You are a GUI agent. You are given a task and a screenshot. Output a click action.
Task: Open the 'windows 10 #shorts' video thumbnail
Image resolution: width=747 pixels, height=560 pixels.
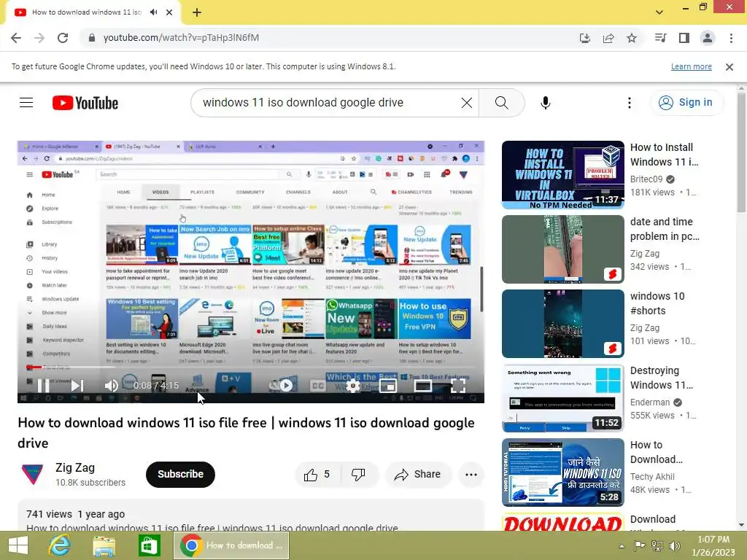(x=562, y=323)
